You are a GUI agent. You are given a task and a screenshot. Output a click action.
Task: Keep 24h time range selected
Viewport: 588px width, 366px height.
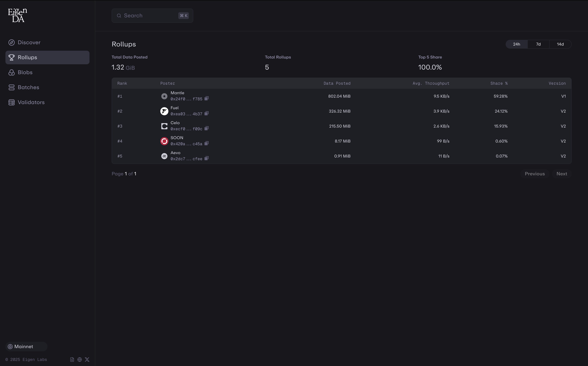point(516,44)
